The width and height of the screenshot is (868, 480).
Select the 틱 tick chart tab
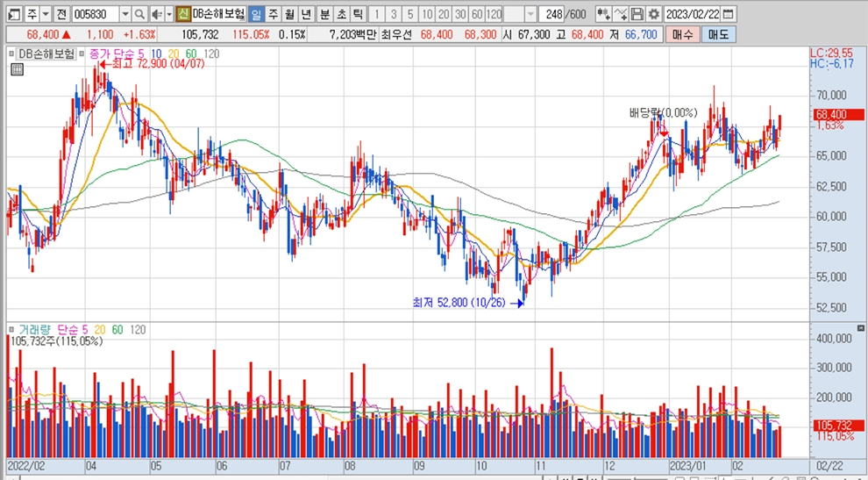click(x=358, y=15)
